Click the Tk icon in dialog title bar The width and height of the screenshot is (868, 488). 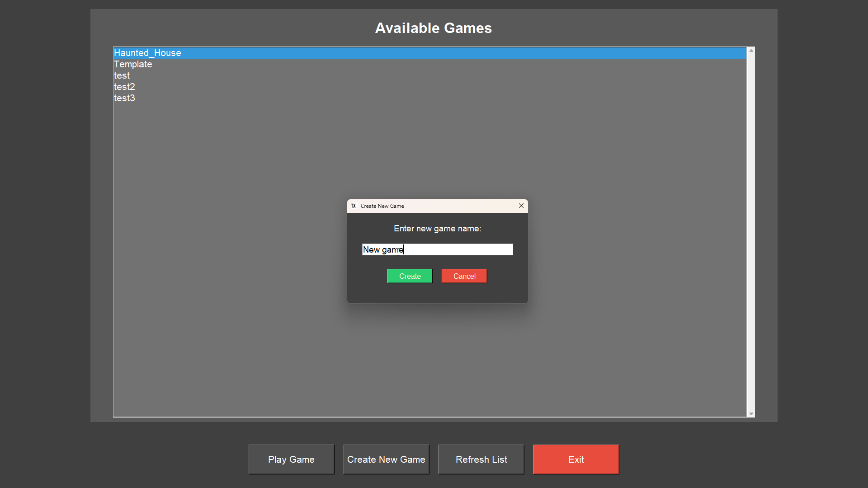354,206
